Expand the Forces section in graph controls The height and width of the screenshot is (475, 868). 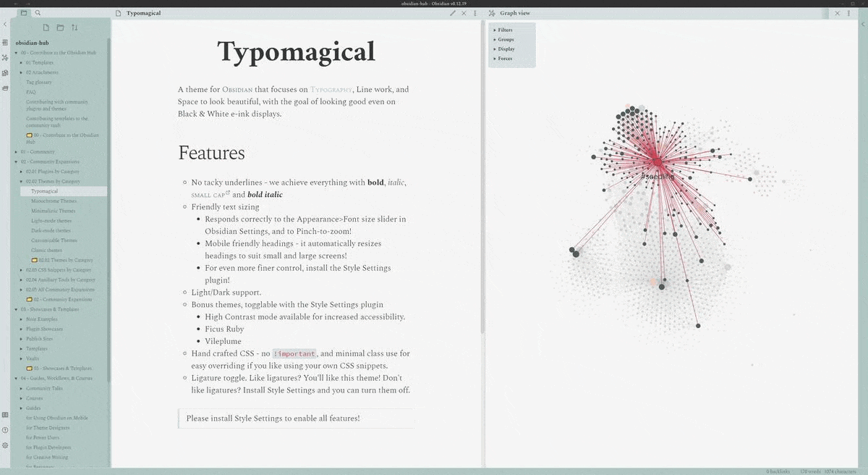(503, 58)
